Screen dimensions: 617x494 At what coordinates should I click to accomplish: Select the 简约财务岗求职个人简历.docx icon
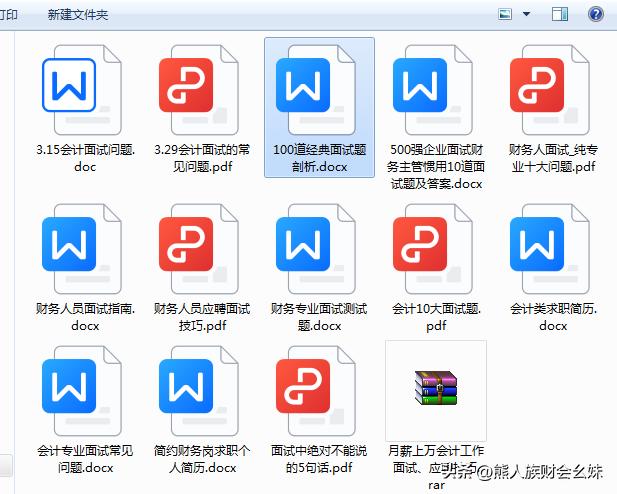(x=199, y=391)
